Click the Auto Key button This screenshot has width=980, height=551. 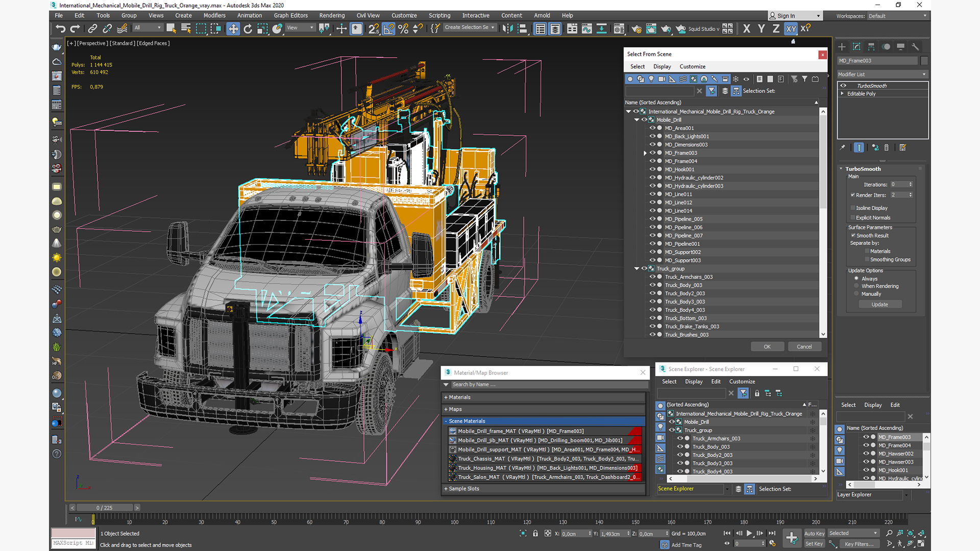pos(814,533)
